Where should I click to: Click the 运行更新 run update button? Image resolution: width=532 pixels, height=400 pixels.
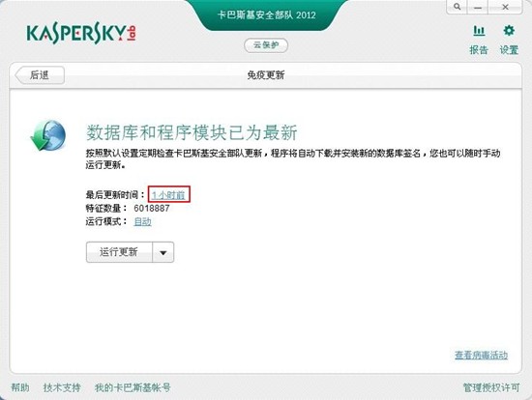click(x=119, y=252)
